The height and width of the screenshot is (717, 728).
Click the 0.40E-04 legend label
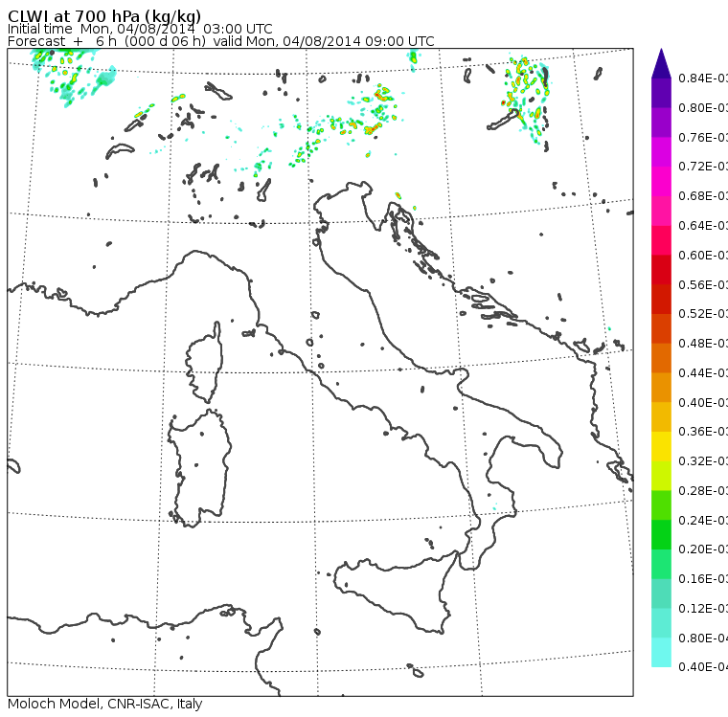pos(703,667)
